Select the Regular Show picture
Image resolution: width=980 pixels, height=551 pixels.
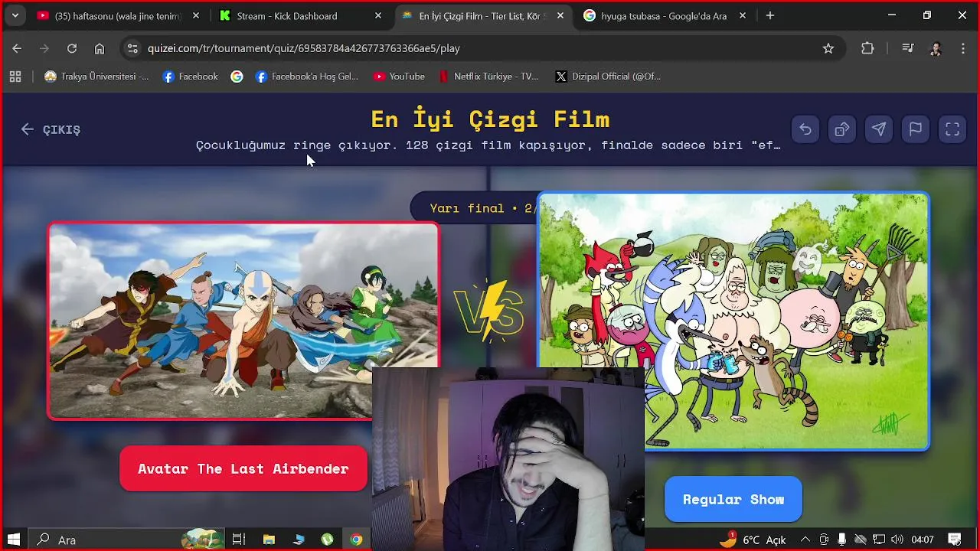coord(733,321)
